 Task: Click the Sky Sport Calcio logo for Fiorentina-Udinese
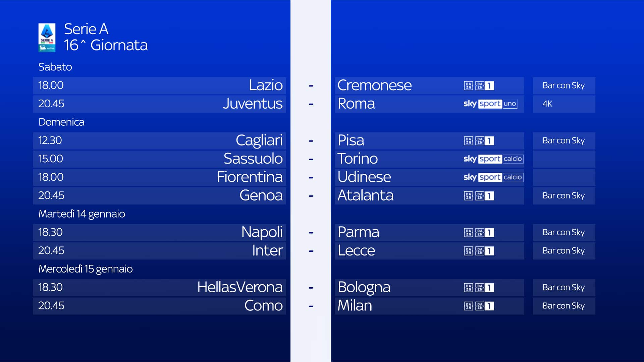(x=493, y=177)
